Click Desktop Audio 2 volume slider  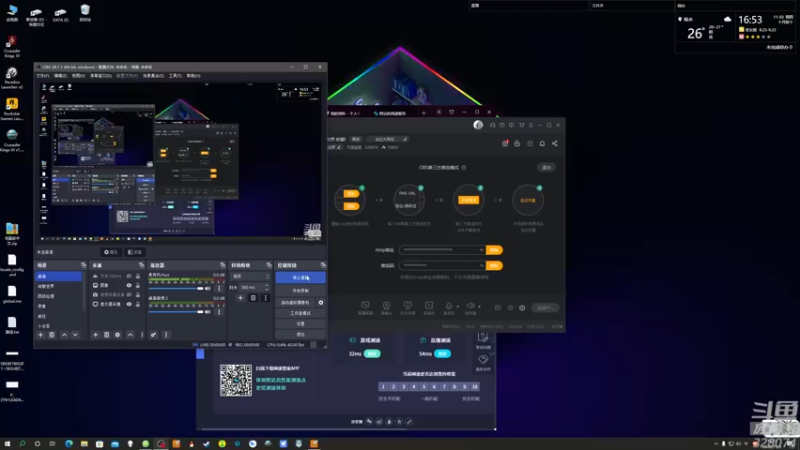pos(176,312)
